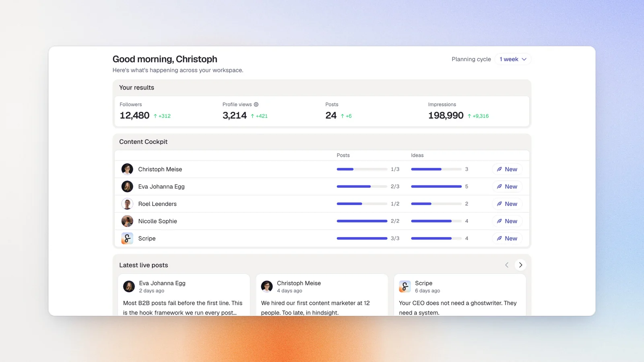Create a new post for Christoph Meise

point(507,169)
